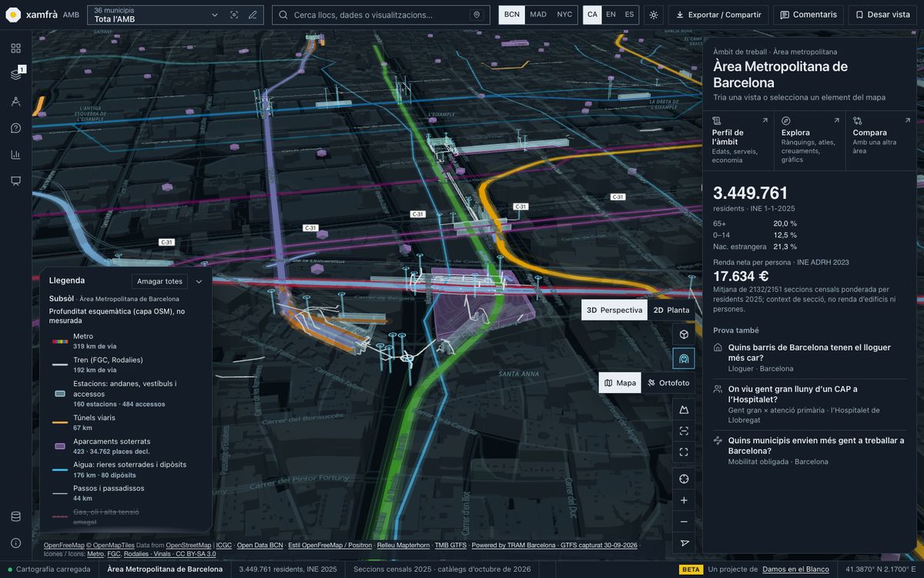The height and width of the screenshot is (578, 924).
Task: Click the fullscreen corner-brackets icon
Action: coord(684,452)
